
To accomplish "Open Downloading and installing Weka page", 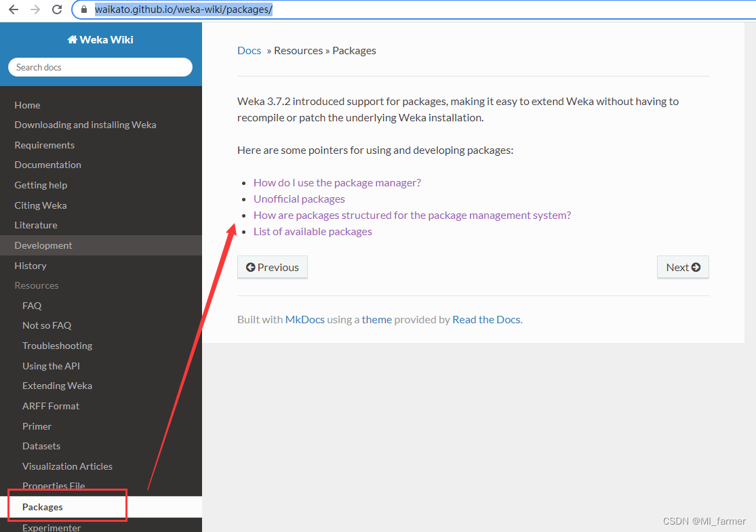I will (85, 125).
